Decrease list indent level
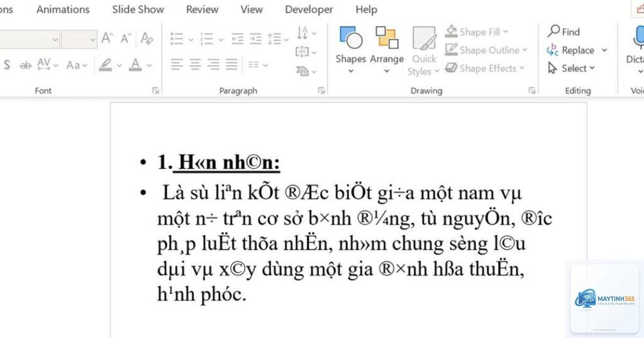644x338 pixels. pyautogui.click(x=237, y=39)
